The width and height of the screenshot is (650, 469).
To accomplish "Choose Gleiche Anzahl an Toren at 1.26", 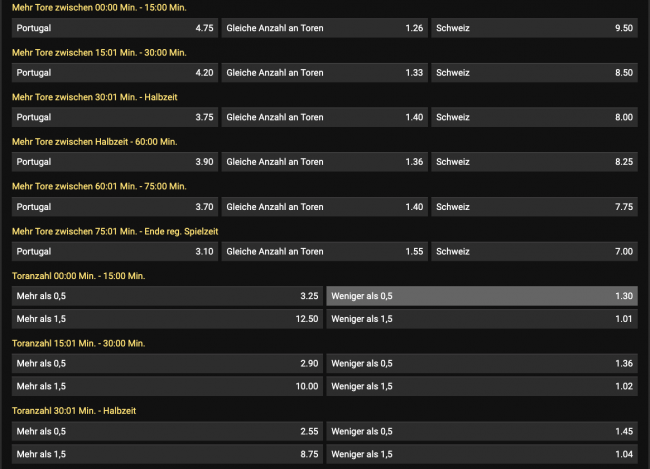I will (325, 28).
